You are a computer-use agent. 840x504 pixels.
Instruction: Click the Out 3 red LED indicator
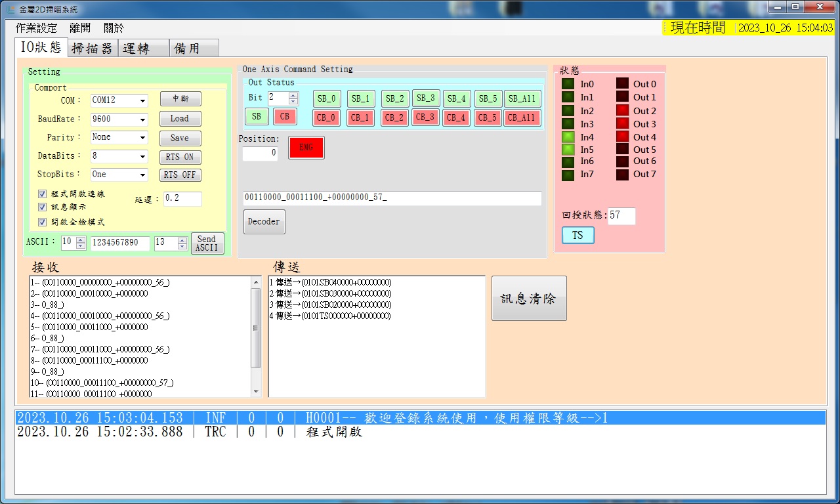tap(622, 124)
